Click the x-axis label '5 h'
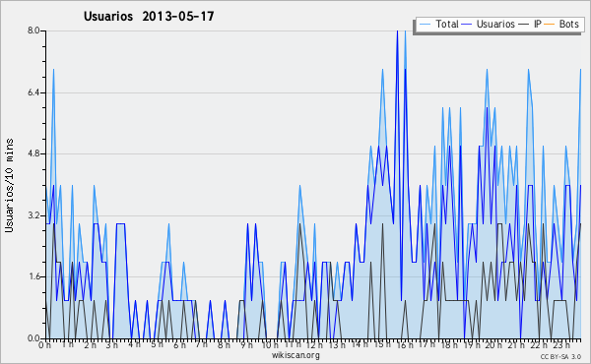This screenshot has width=591, height=364. coord(158,344)
